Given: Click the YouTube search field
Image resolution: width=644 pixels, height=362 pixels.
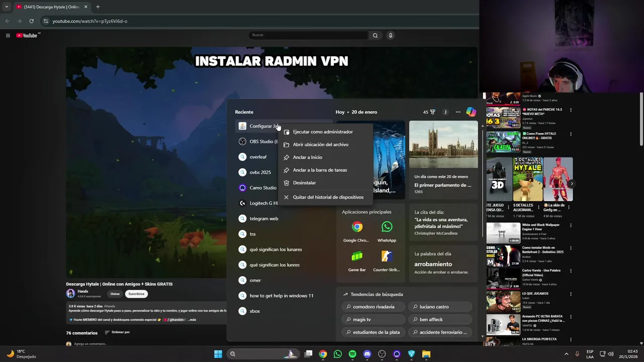Looking at the screenshot, I should click(308, 35).
